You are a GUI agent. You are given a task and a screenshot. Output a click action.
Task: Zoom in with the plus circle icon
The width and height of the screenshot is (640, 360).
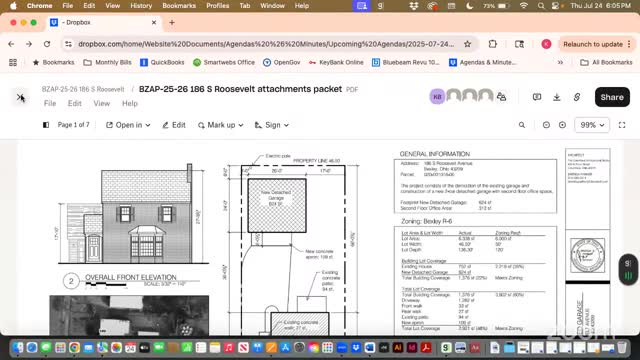[562, 125]
